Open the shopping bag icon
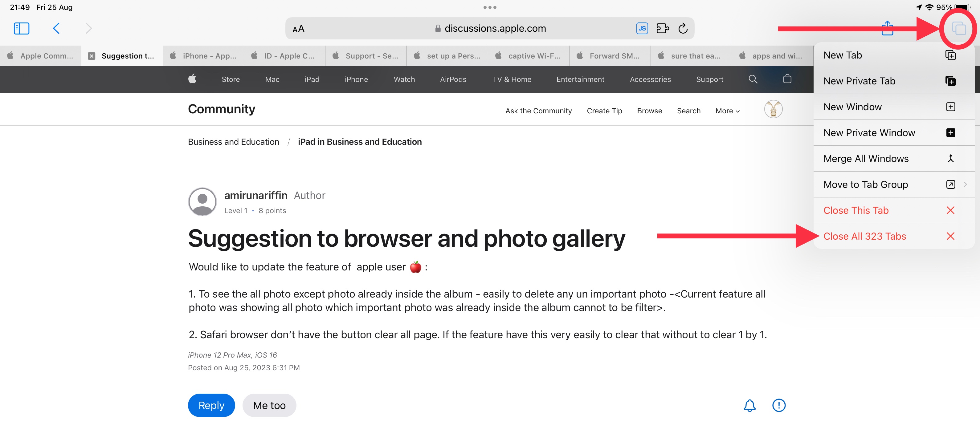Image resolution: width=980 pixels, height=442 pixels. [x=787, y=79]
